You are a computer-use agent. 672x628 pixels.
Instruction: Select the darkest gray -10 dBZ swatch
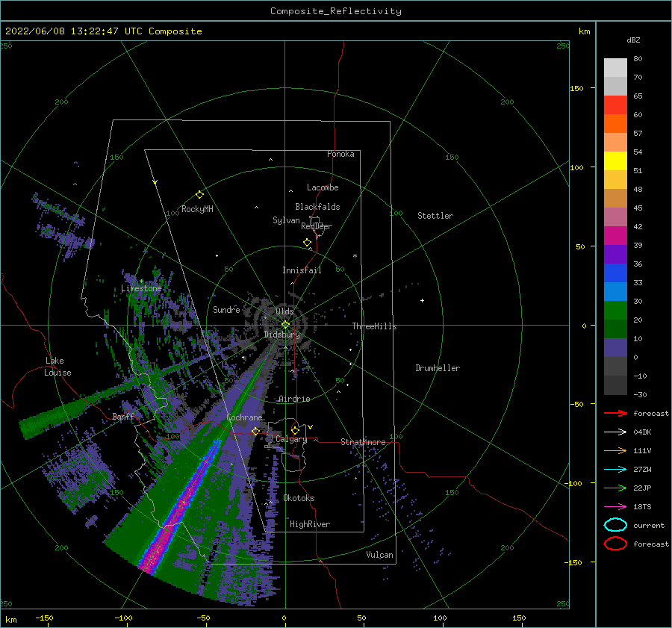click(x=615, y=385)
